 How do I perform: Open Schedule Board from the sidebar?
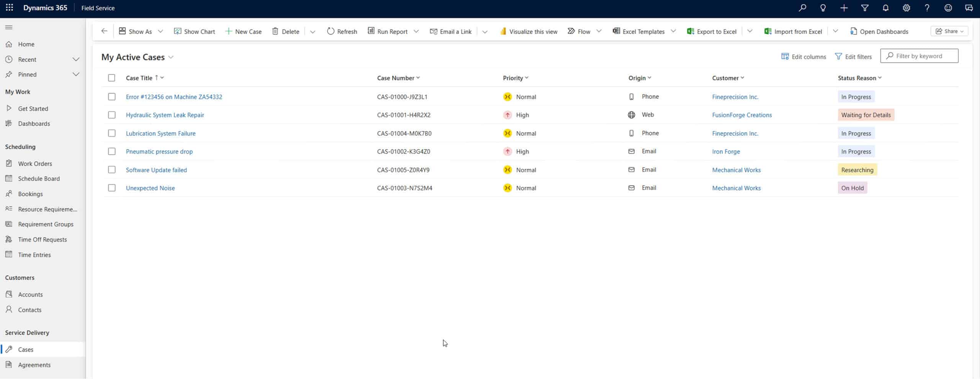click(x=39, y=179)
